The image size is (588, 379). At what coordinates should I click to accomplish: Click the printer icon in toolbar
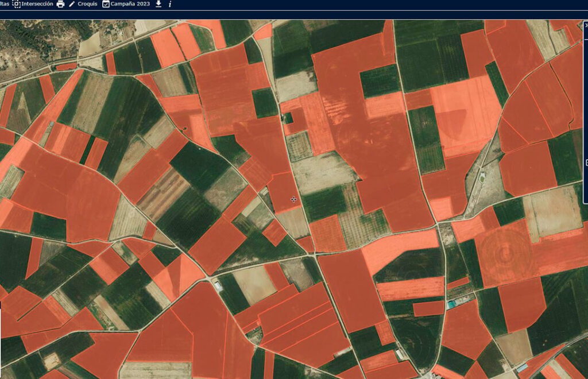60,4
